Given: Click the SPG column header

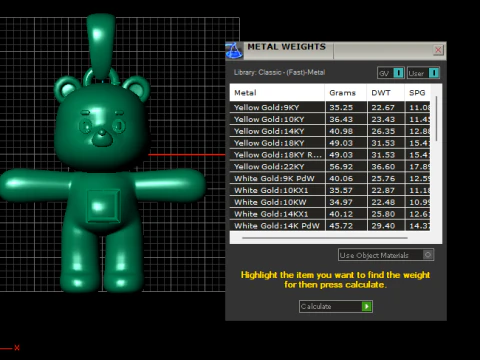Looking at the screenshot, I should (x=417, y=93).
